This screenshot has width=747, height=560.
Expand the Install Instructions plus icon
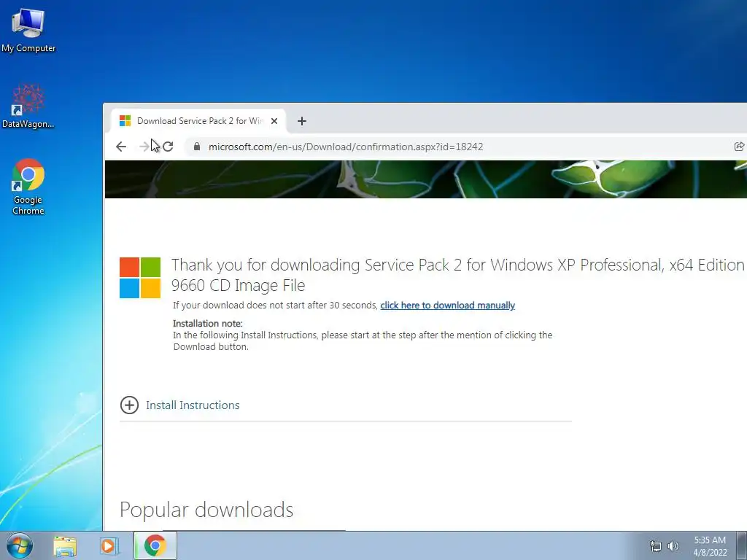pos(129,405)
